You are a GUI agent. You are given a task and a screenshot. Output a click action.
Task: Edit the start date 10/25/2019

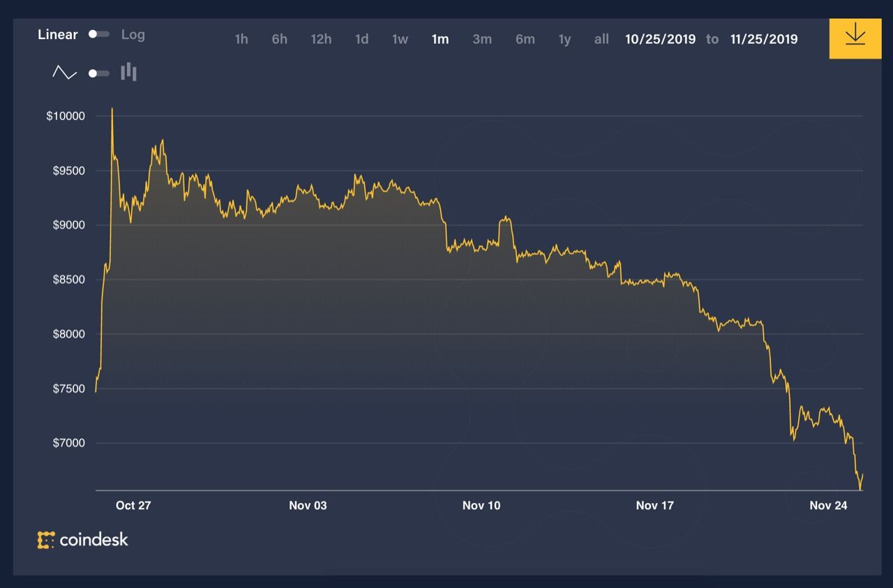pos(660,39)
